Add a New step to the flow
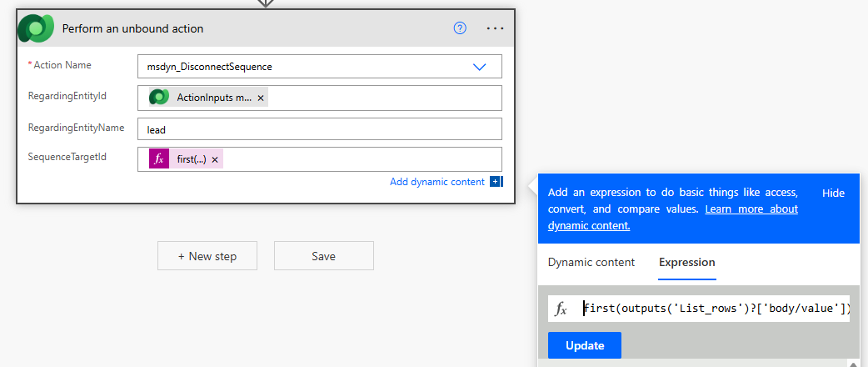Viewport: 868px width, 367px height. click(207, 256)
